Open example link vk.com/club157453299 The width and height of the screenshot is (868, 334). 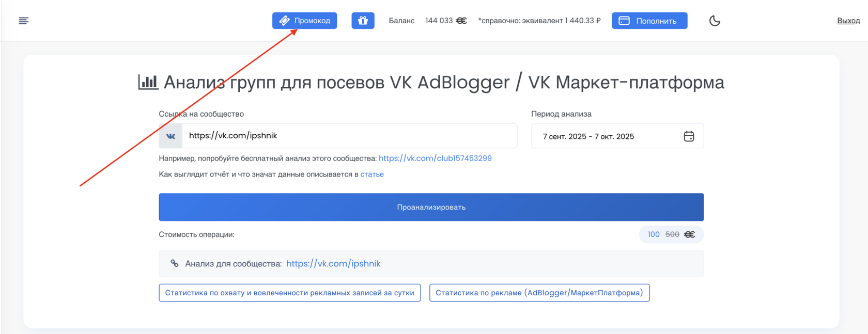435,158
